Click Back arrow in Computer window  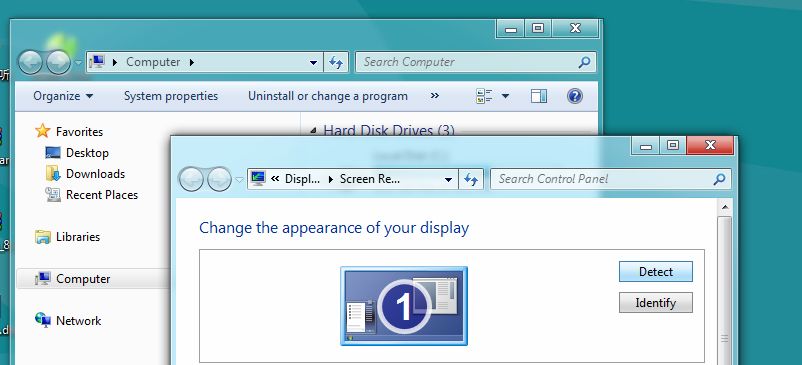30,63
